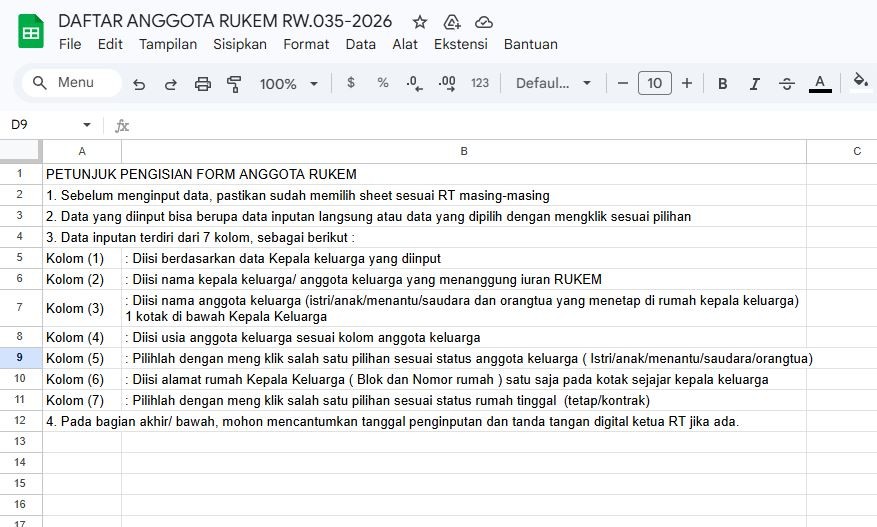Click font size field showing 10
877x527 pixels.
[x=654, y=83]
